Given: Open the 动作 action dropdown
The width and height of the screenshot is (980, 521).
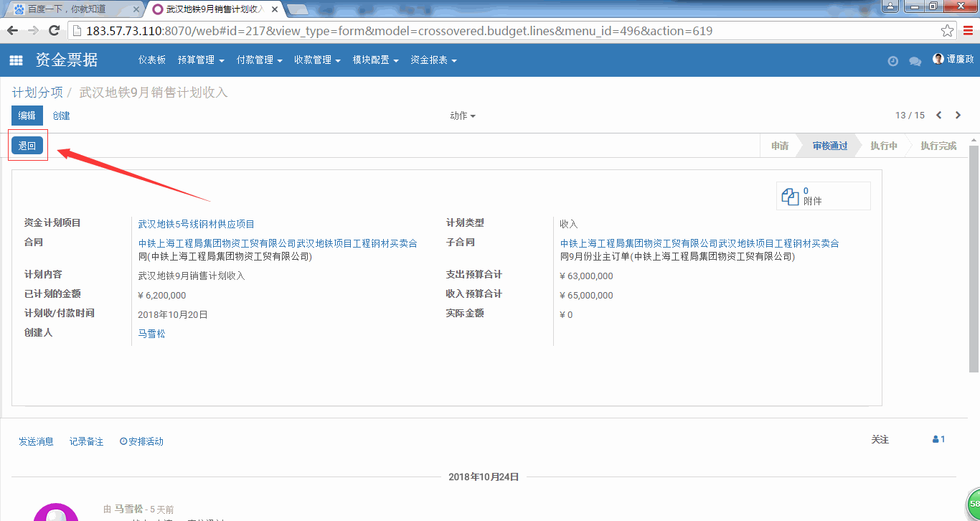Looking at the screenshot, I should pos(462,116).
